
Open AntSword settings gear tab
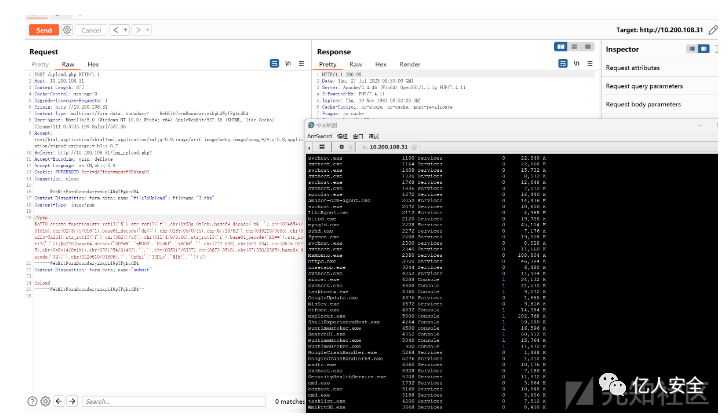pos(342,147)
